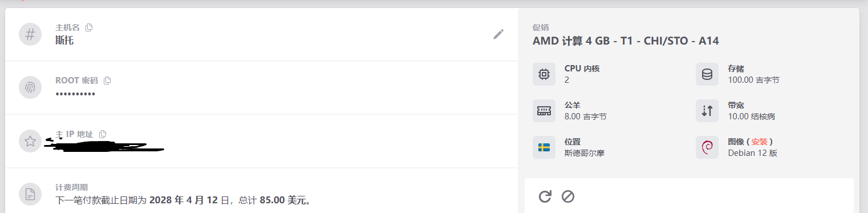
Task: Click the bandwidth arrows icon
Action: click(707, 111)
